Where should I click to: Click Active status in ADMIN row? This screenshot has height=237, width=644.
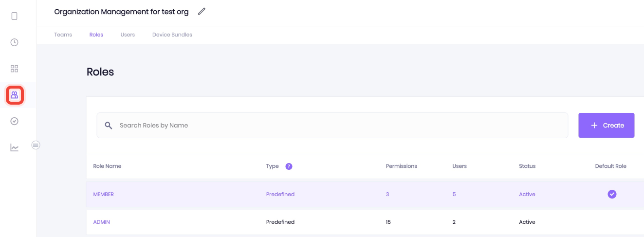pos(527,222)
